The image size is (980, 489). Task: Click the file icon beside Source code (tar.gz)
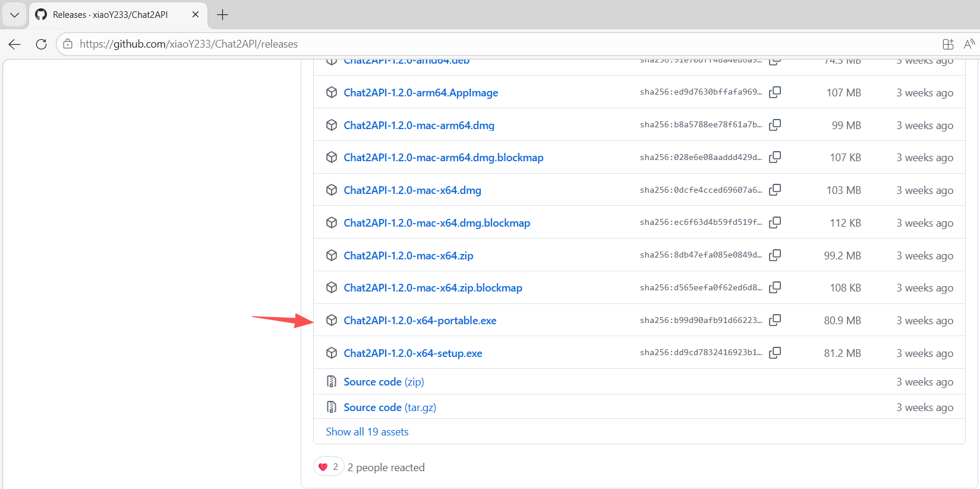pyautogui.click(x=332, y=407)
